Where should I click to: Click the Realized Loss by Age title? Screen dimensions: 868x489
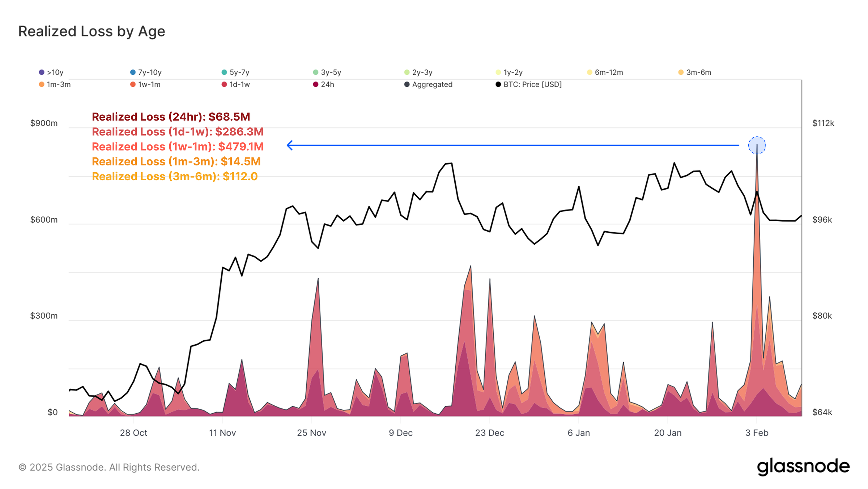(91, 31)
